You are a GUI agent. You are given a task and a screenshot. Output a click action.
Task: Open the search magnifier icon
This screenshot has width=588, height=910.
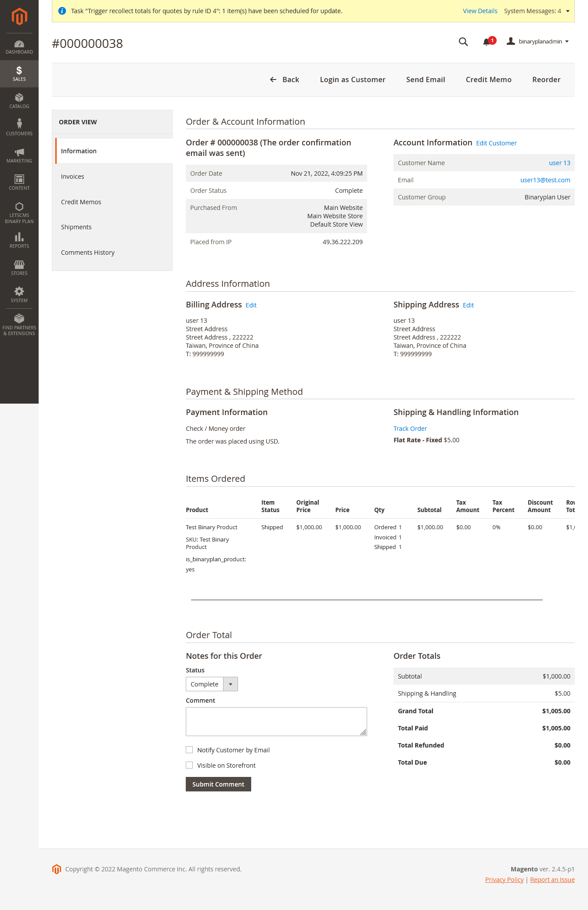click(463, 42)
